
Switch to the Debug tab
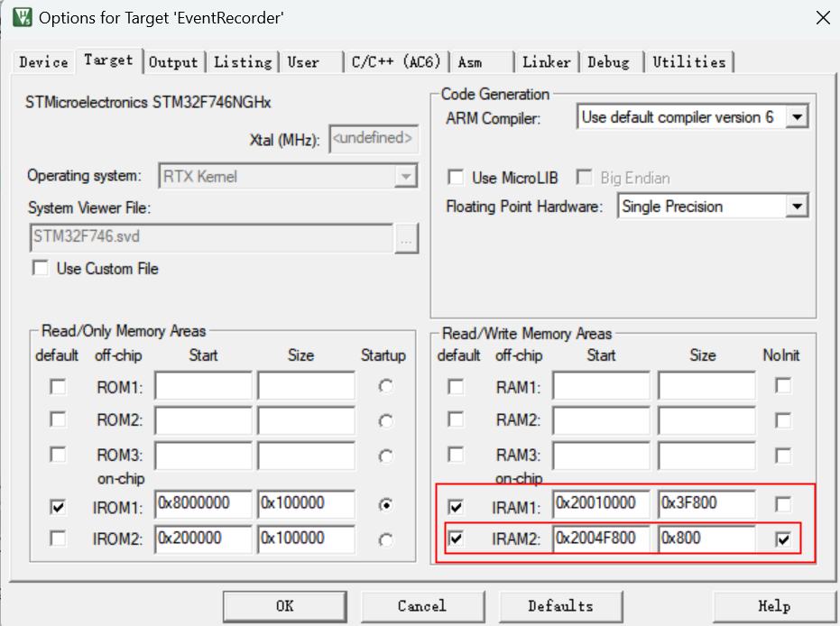click(608, 62)
